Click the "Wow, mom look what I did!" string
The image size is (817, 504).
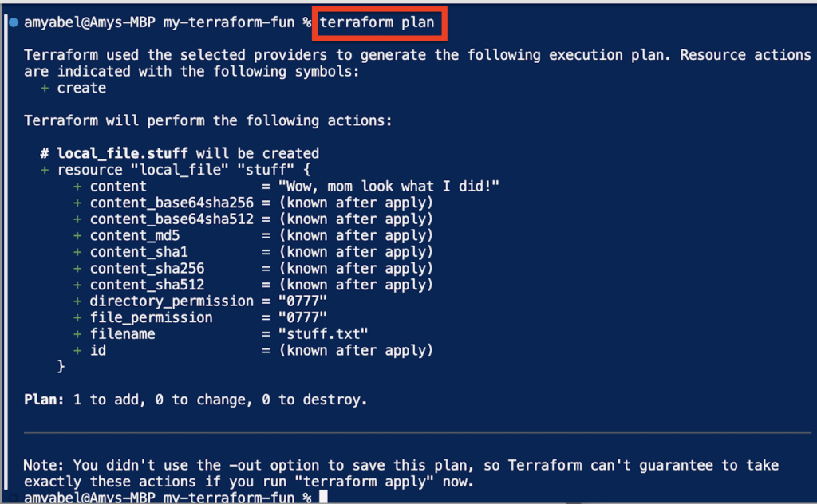point(388,186)
